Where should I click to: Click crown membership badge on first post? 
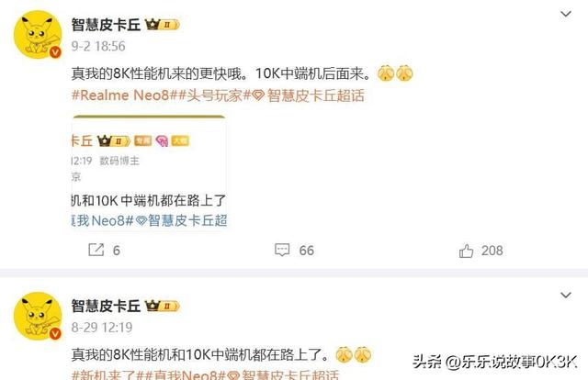pos(162,25)
